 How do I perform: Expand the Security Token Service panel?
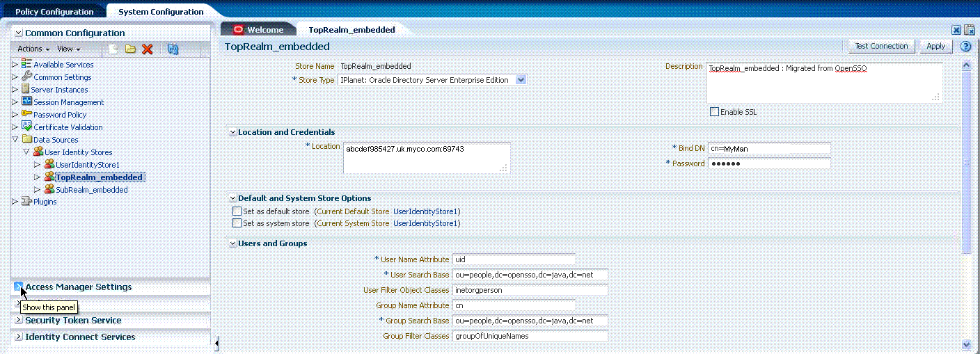pos(19,320)
